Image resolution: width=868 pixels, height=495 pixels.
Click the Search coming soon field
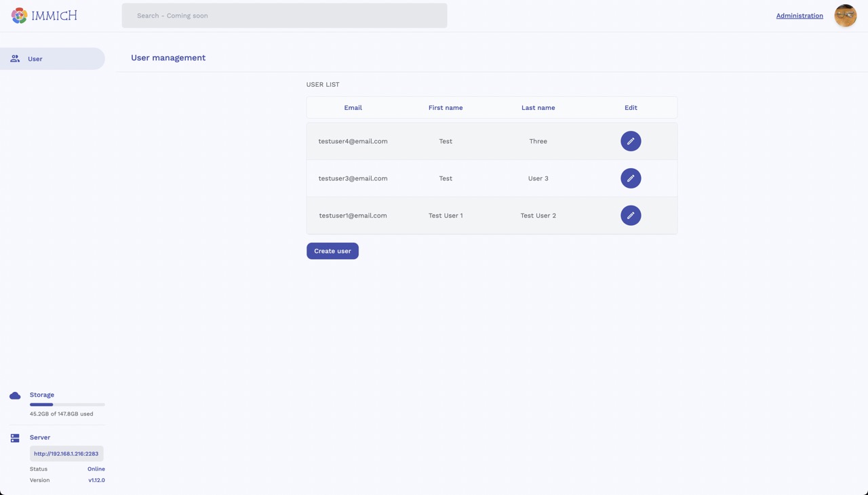click(284, 15)
